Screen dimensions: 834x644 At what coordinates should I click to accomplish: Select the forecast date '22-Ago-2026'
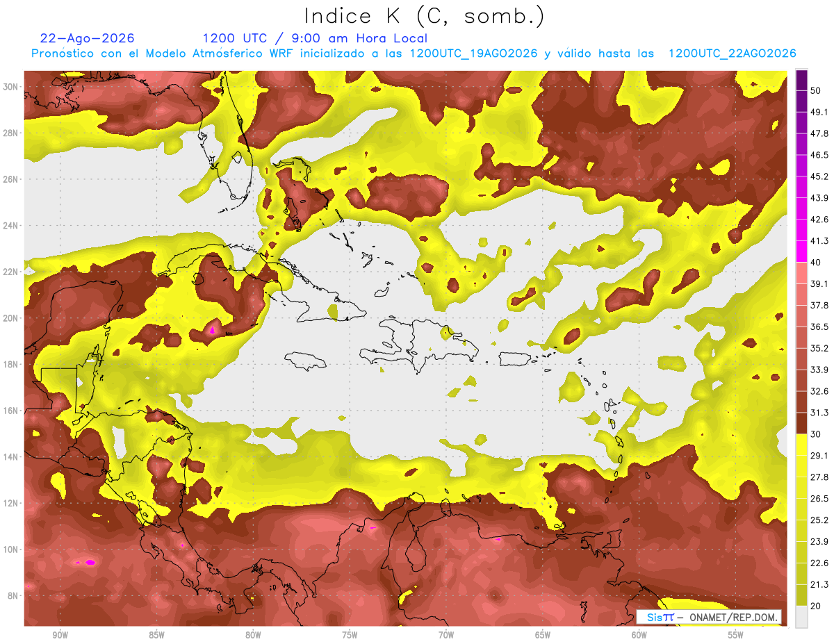(88, 38)
